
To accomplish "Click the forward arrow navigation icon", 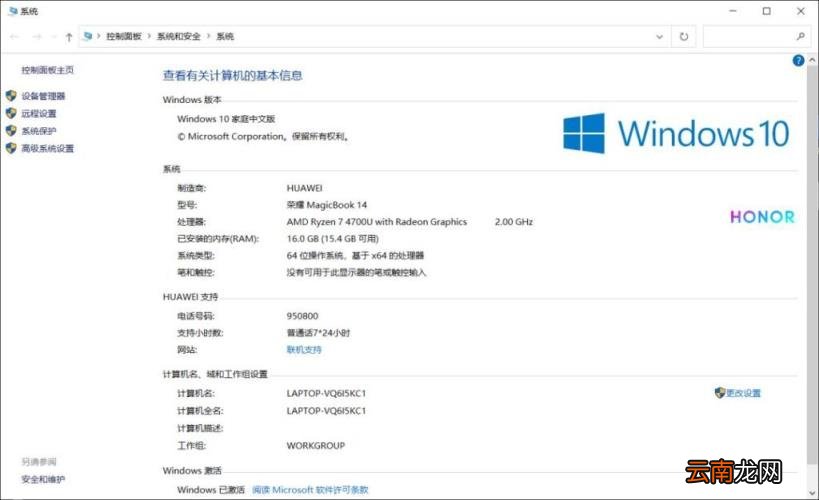I will [37, 37].
